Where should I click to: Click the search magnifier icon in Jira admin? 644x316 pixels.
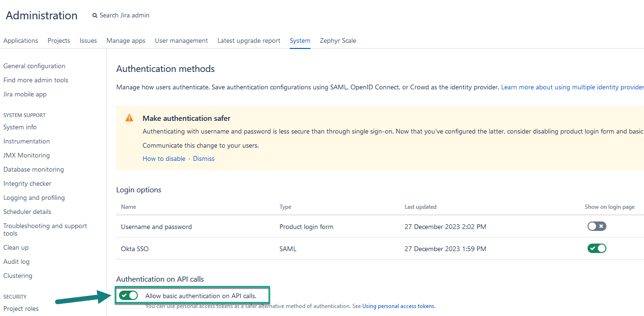click(95, 15)
